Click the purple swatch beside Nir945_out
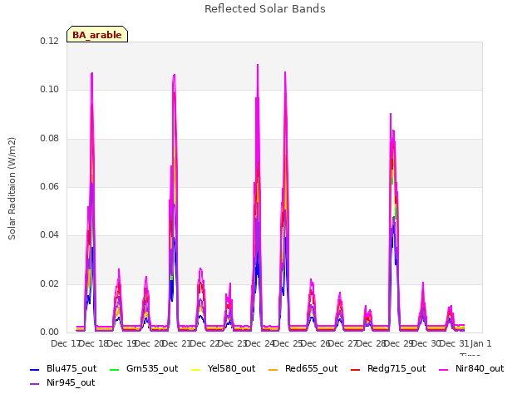 click(35, 384)
